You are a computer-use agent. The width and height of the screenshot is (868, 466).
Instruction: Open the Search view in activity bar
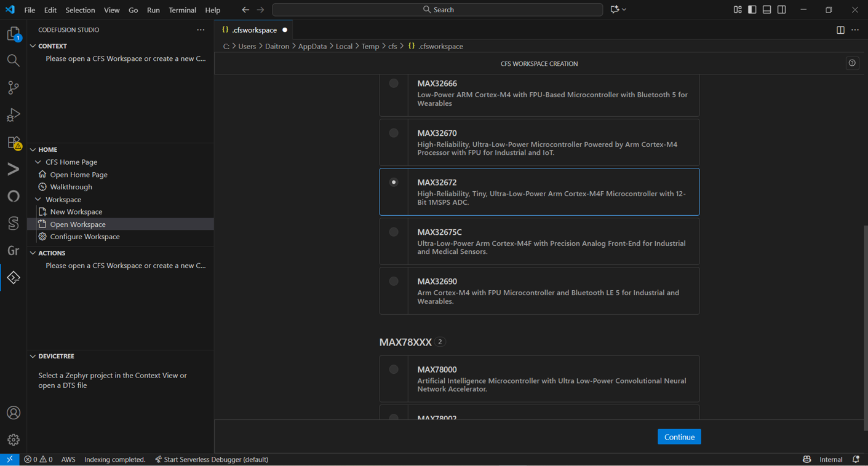point(14,60)
